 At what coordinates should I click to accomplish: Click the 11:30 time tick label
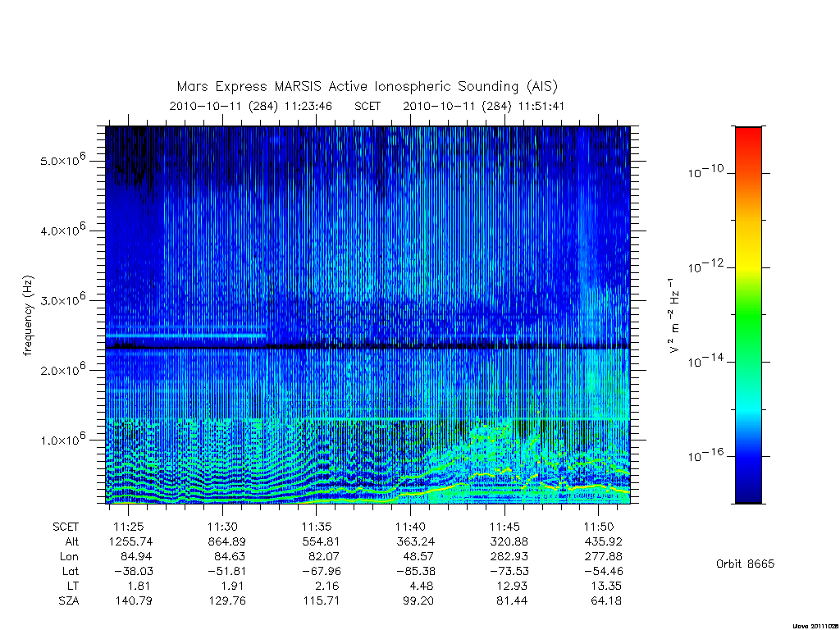point(222,527)
